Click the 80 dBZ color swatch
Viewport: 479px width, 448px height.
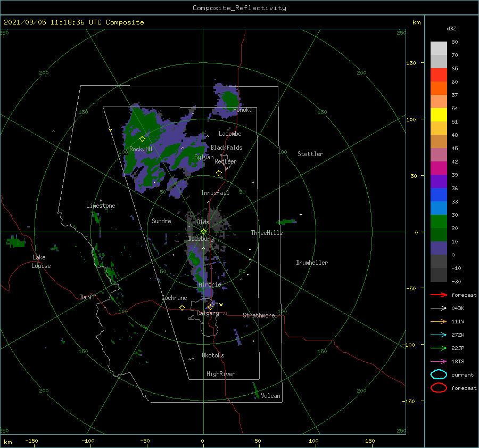coord(439,48)
